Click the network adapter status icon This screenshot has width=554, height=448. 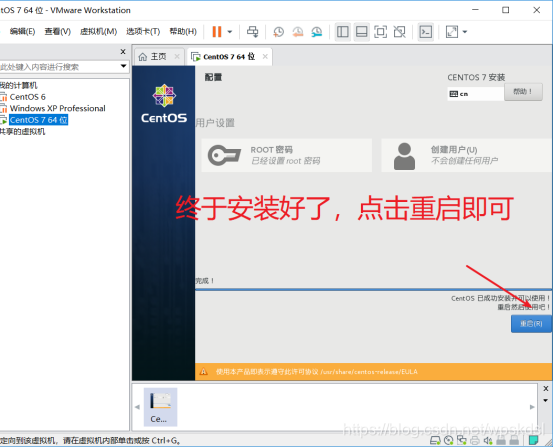pyautogui.click(x=462, y=440)
